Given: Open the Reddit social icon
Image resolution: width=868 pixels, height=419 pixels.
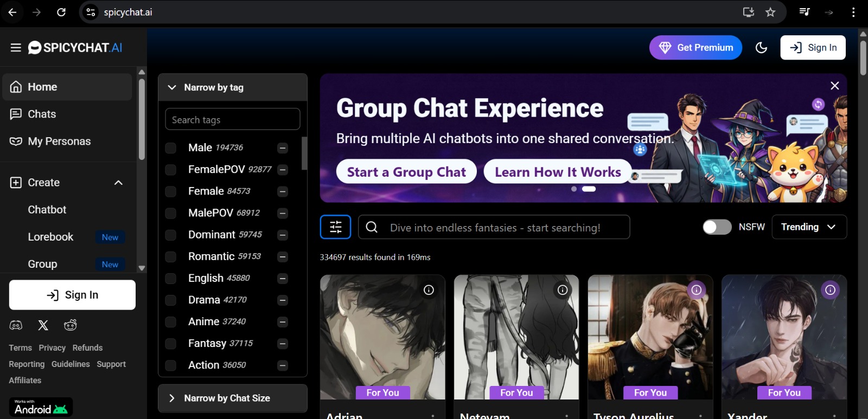Looking at the screenshot, I should tap(71, 325).
